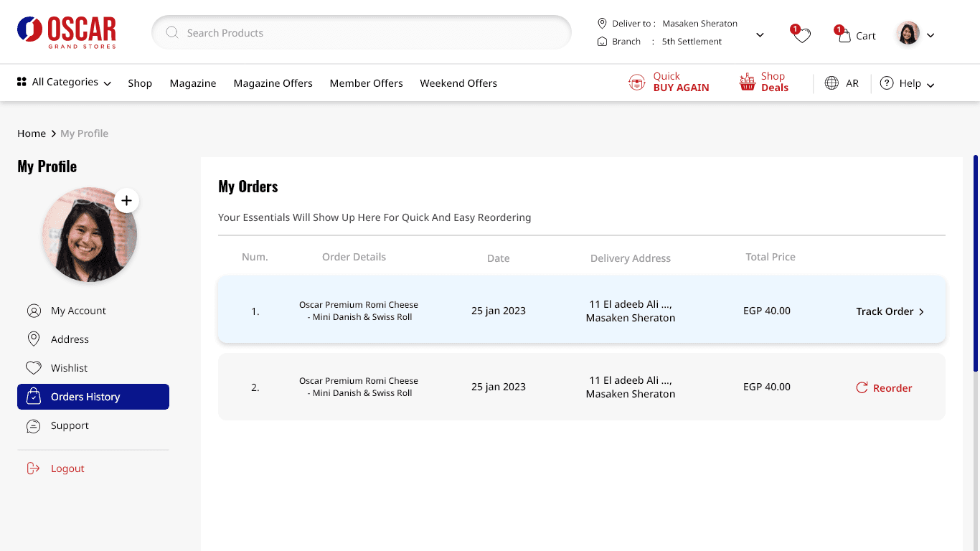Viewport: 980px width, 551px height.
Task: Click the Total Price column header
Action: 771,257
